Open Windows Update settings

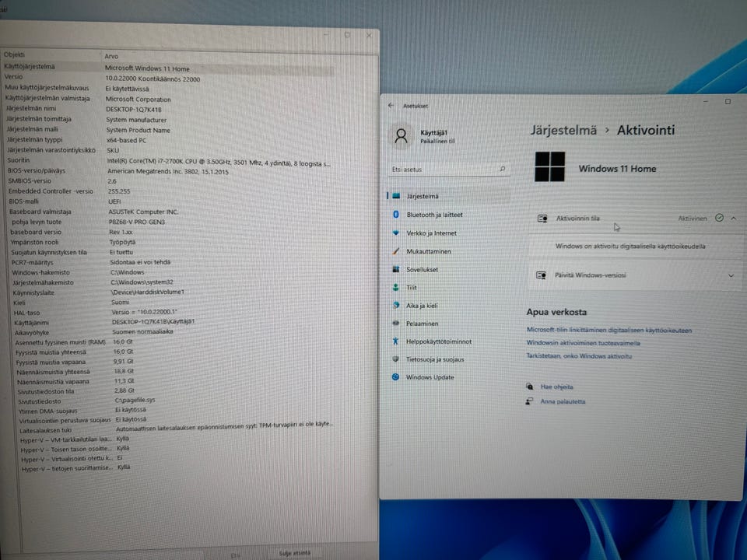[449, 376]
